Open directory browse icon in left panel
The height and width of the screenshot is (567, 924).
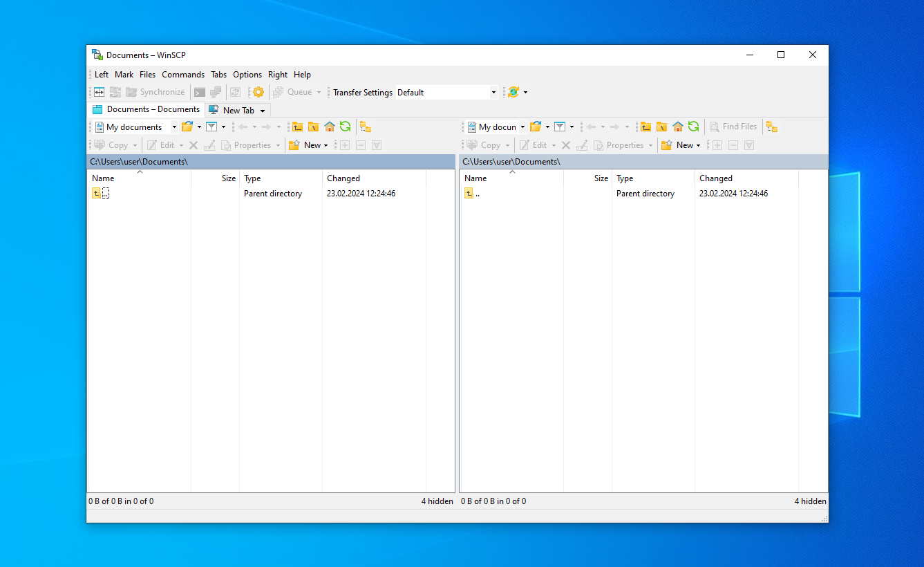[x=187, y=127]
